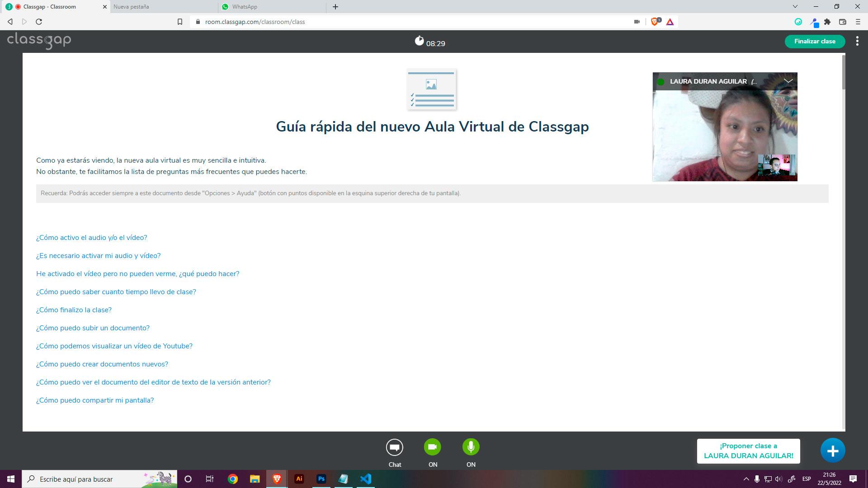Viewport: 868px width, 488px height.
Task: Click the Brave Shields lion icon
Action: tap(654, 22)
